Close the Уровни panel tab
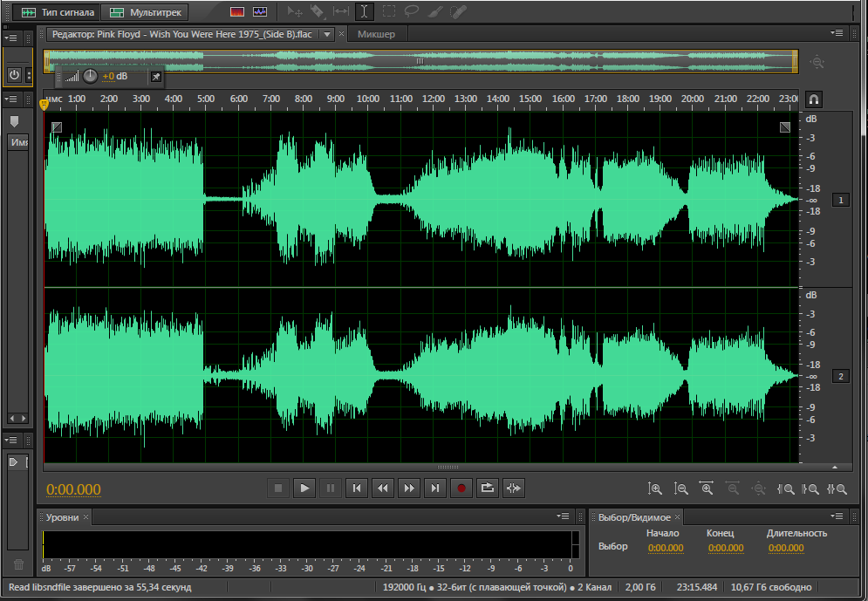The width and height of the screenshot is (868, 601). [85, 517]
